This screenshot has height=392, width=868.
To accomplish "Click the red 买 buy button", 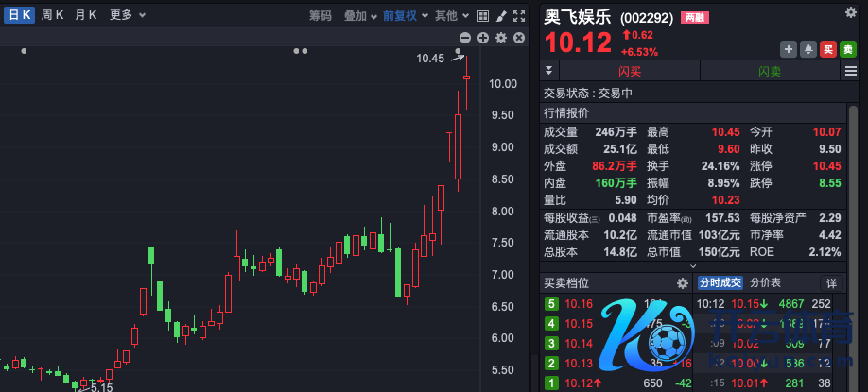I will tap(827, 49).
